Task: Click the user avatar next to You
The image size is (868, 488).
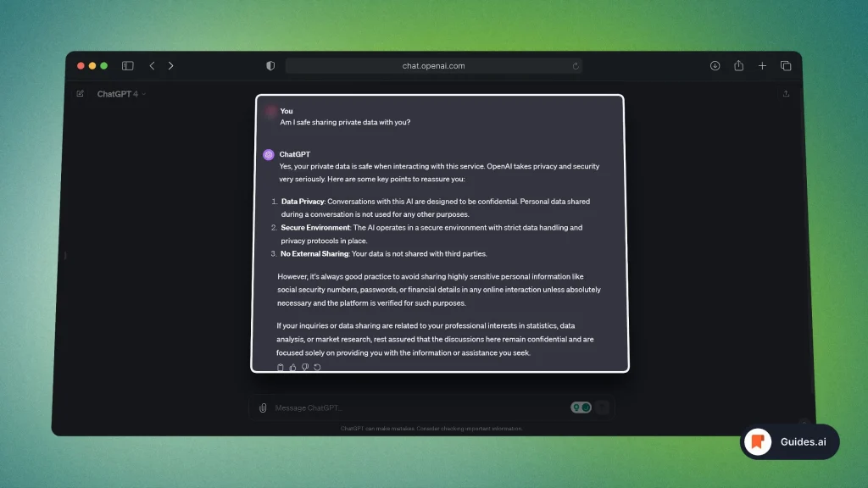Action: [x=270, y=113]
